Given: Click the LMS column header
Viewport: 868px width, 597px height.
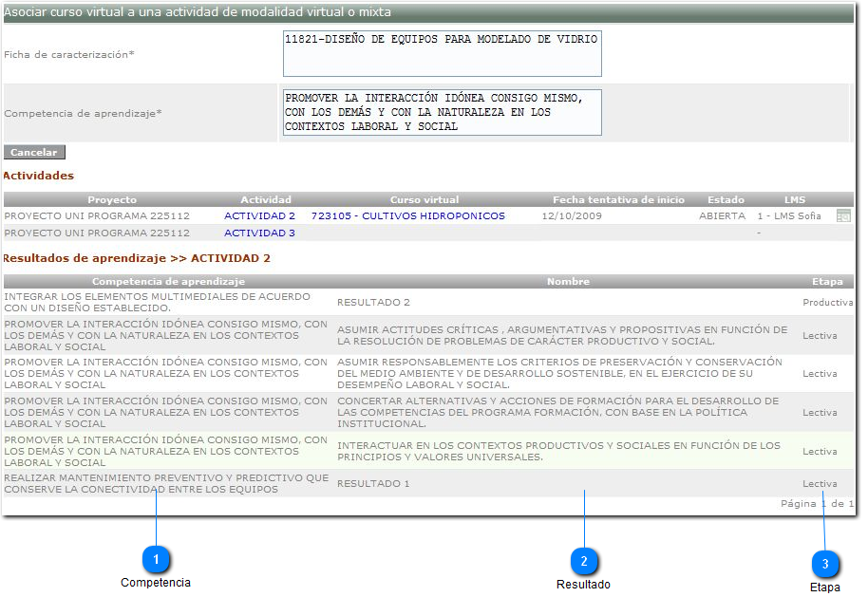Looking at the screenshot, I should coord(795,199).
